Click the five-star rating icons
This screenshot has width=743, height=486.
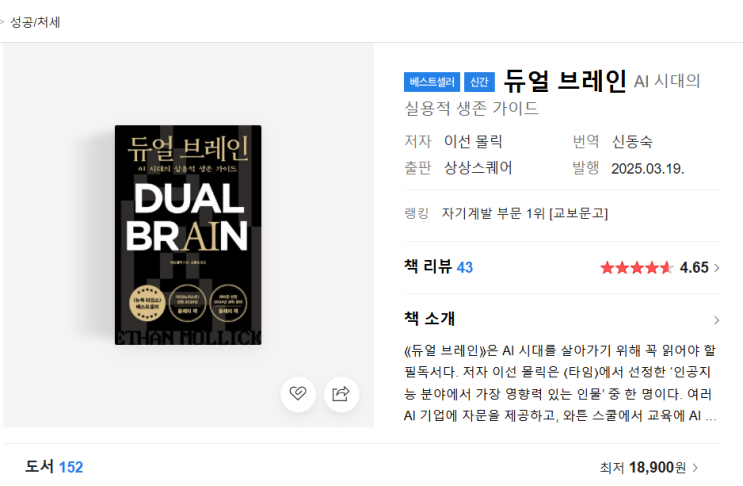tap(637, 268)
